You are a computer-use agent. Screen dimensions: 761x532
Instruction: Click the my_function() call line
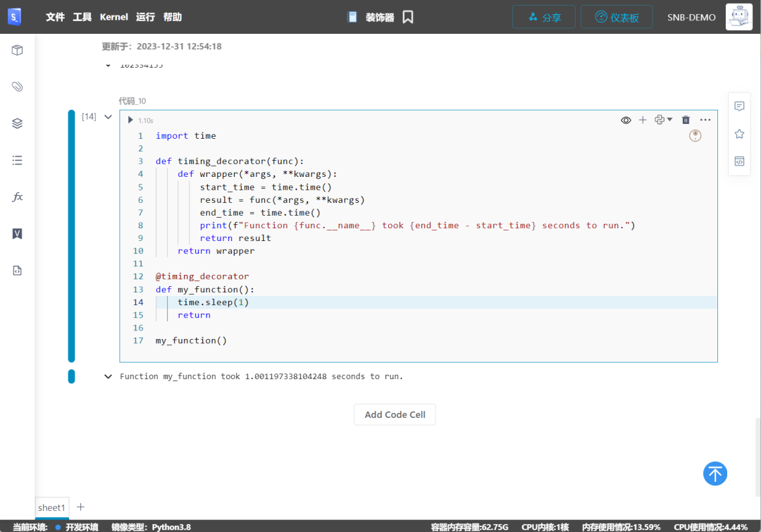[x=191, y=341]
